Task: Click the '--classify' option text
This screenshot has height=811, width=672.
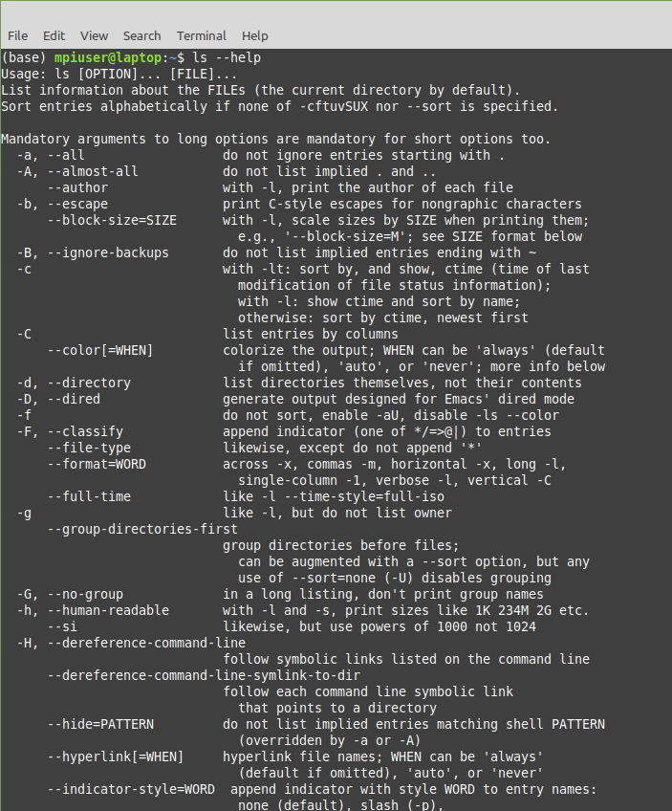Action: pyautogui.click(x=85, y=431)
